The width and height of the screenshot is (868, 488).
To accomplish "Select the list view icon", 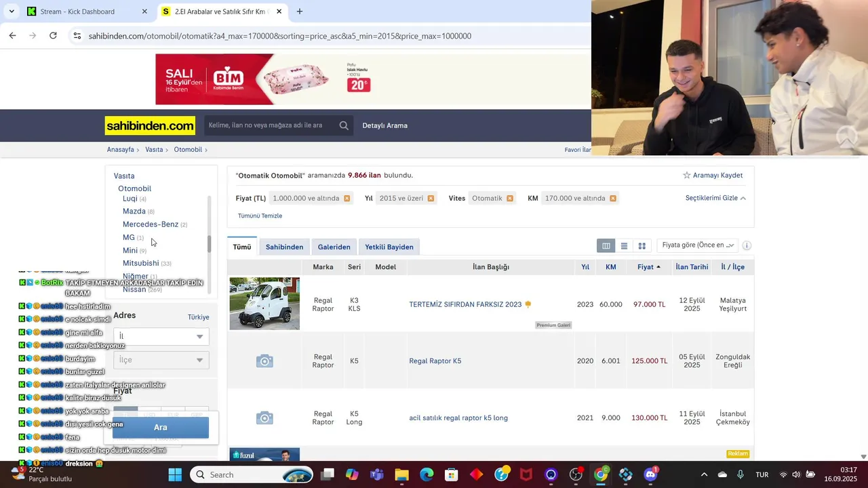I will [x=624, y=245].
